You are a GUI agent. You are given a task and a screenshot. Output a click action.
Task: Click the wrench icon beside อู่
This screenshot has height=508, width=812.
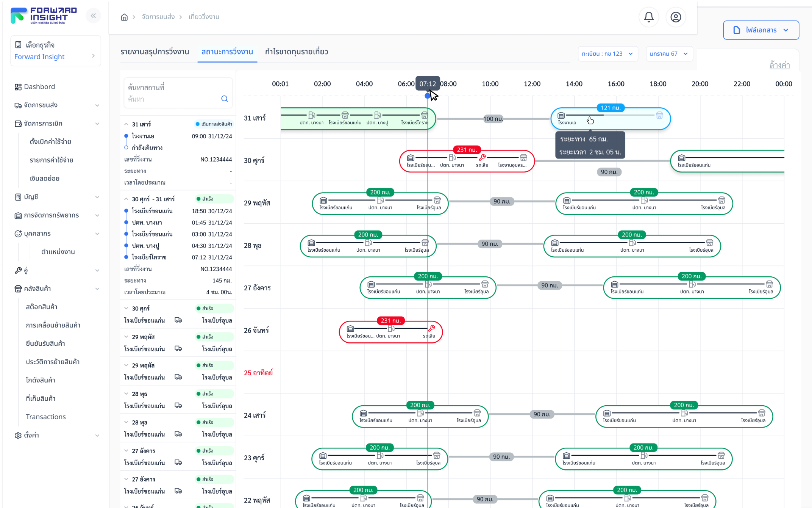(x=18, y=270)
